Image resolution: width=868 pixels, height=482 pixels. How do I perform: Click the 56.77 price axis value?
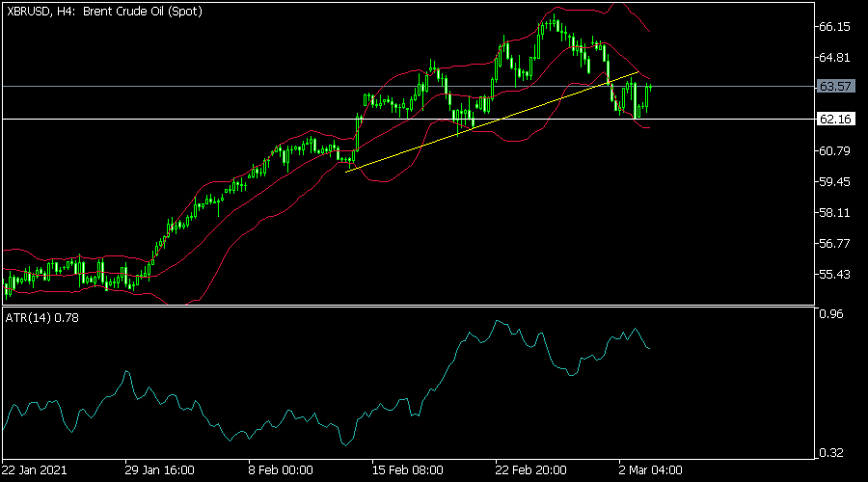(x=835, y=244)
